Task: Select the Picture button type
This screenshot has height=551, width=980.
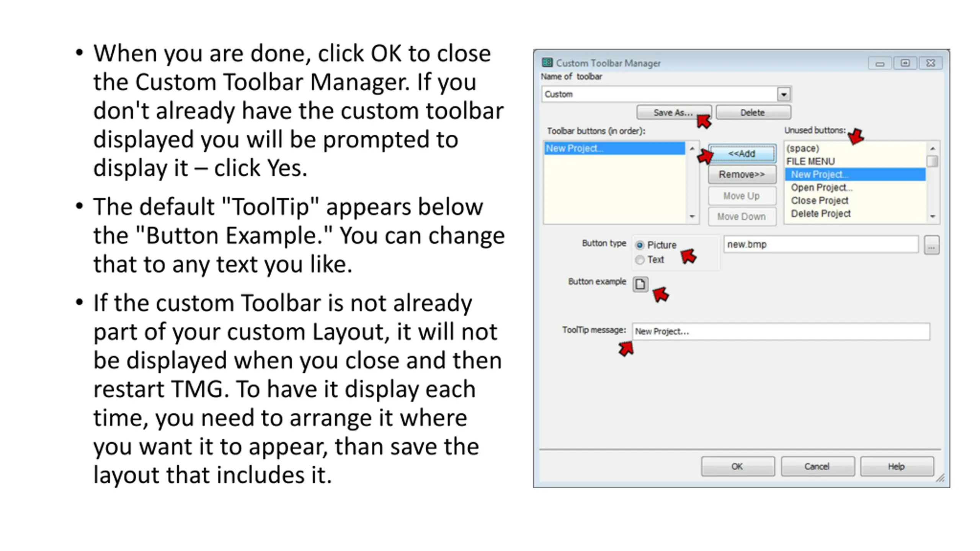Action: pos(656,245)
